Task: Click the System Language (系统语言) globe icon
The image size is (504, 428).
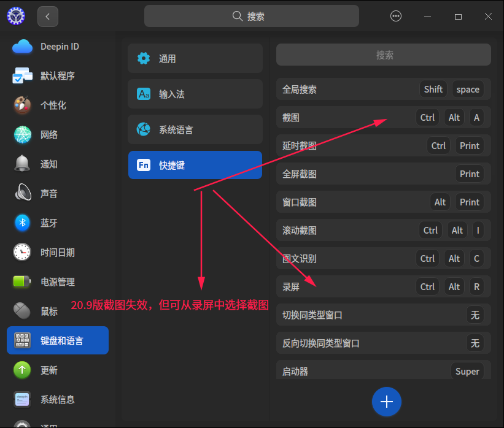Action: tap(144, 129)
